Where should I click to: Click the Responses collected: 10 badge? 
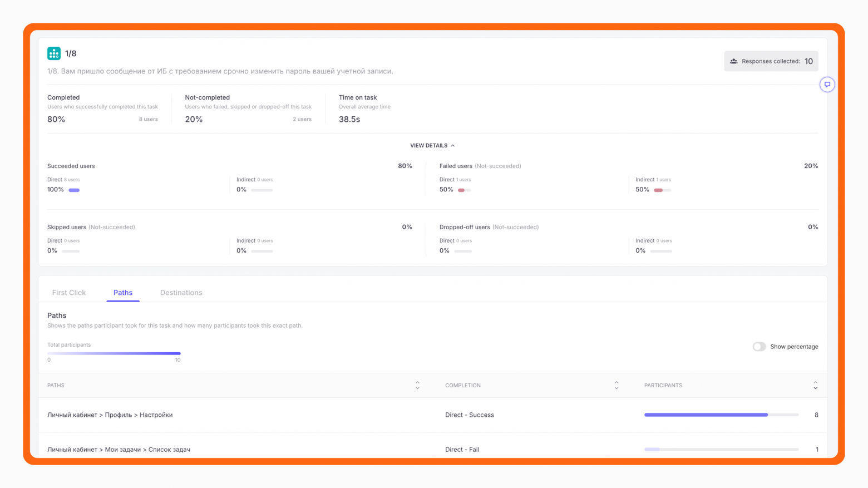(771, 61)
